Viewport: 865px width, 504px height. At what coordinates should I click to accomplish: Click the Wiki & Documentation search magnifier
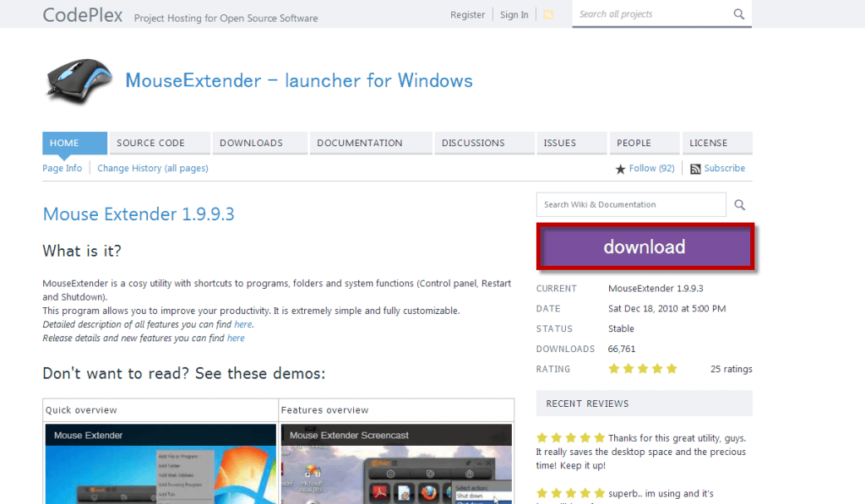[x=739, y=204]
